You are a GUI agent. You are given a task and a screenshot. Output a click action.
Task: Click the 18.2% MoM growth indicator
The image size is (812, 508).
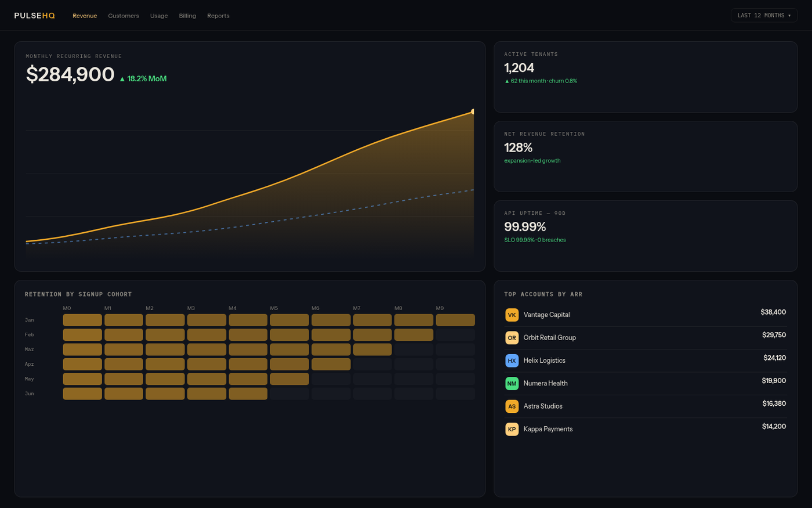tap(143, 78)
